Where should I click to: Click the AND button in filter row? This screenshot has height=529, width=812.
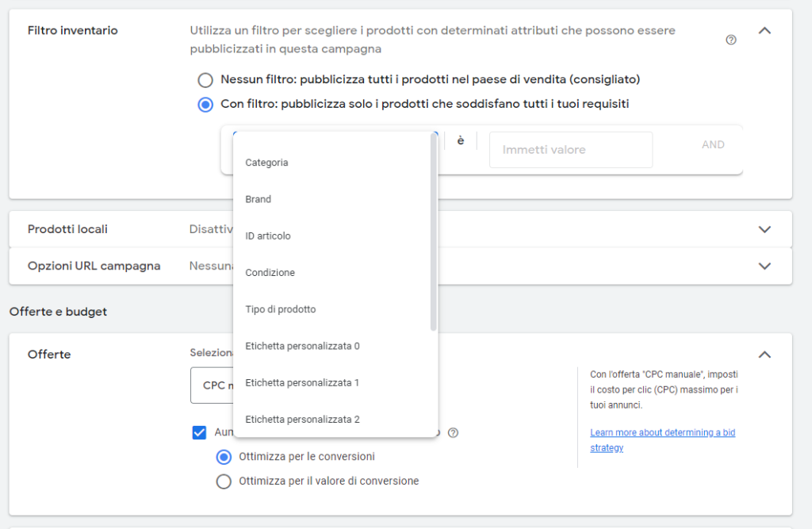click(x=713, y=145)
